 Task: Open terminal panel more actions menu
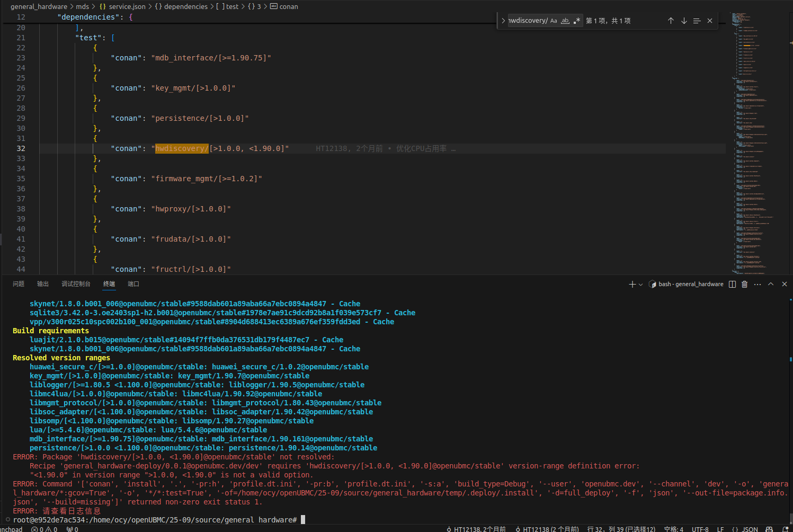click(758, 285)
